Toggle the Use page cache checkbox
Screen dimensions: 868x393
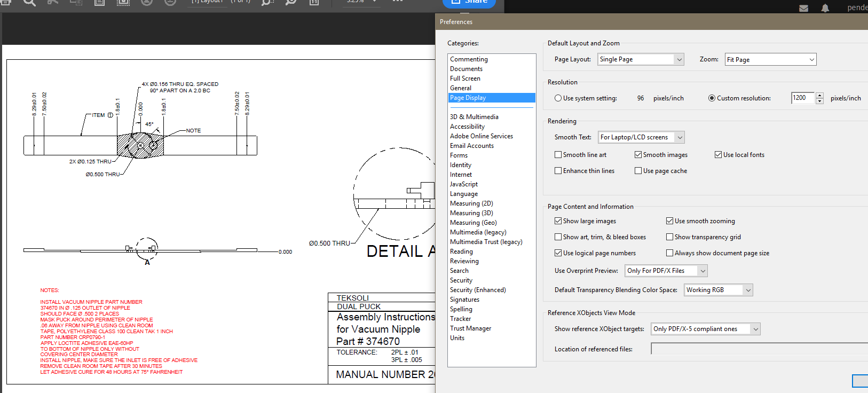638,171
